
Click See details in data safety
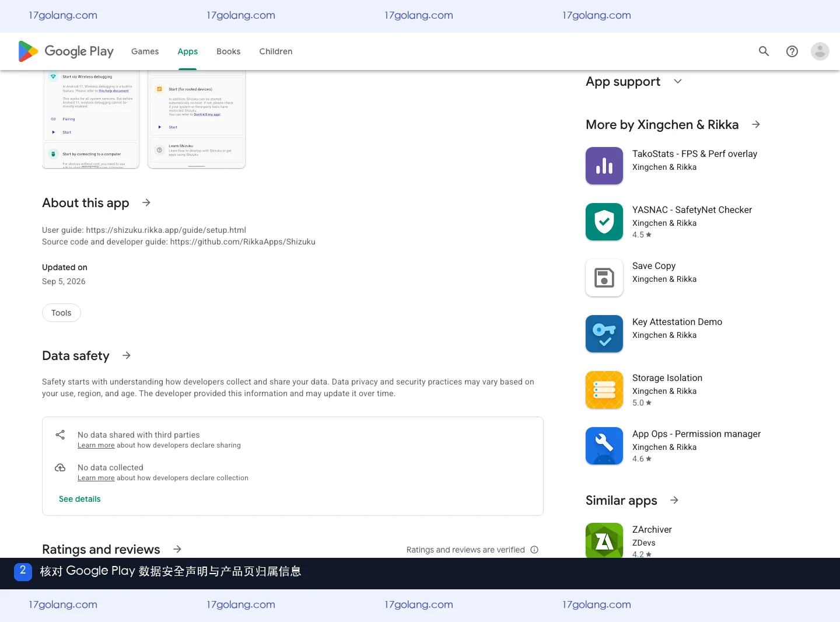(x=80, y=499)
